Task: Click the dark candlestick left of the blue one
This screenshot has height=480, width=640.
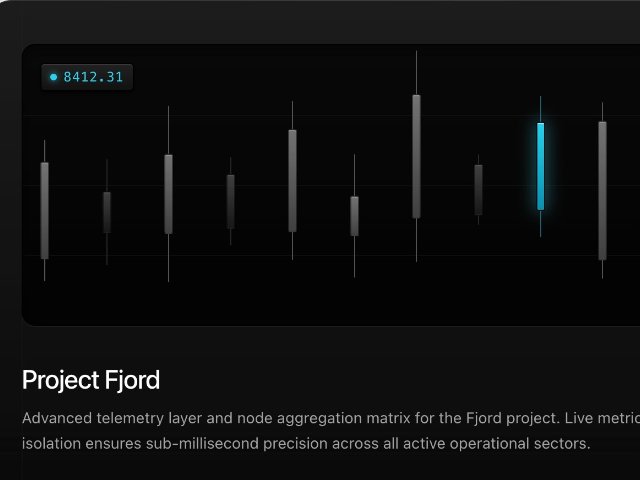Action: (x=478, y=190)
